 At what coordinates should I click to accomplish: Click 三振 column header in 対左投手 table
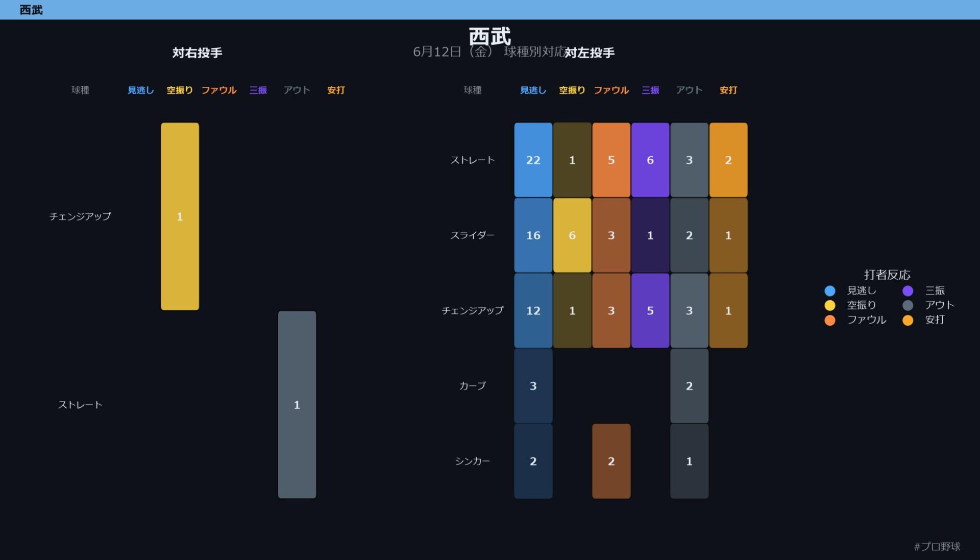[x=650, y=90]
